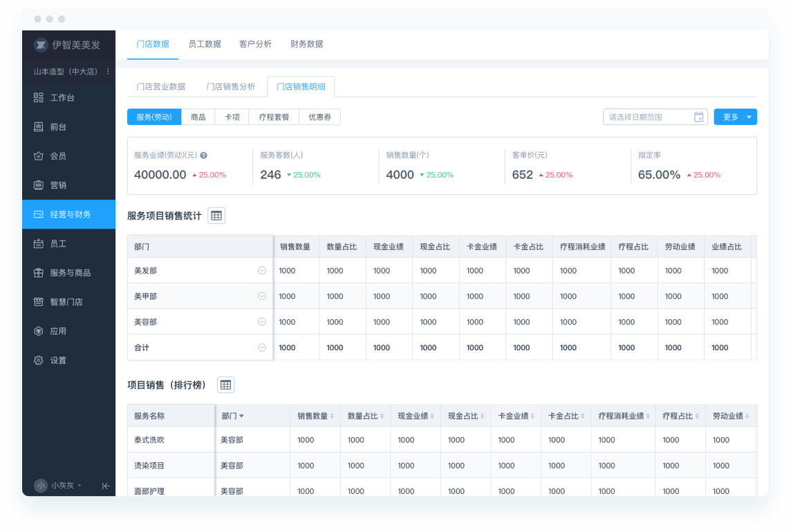The height and width of the screenshot is (532, 791).
Task: Expand the 美甲部 row
Action: 262,296
